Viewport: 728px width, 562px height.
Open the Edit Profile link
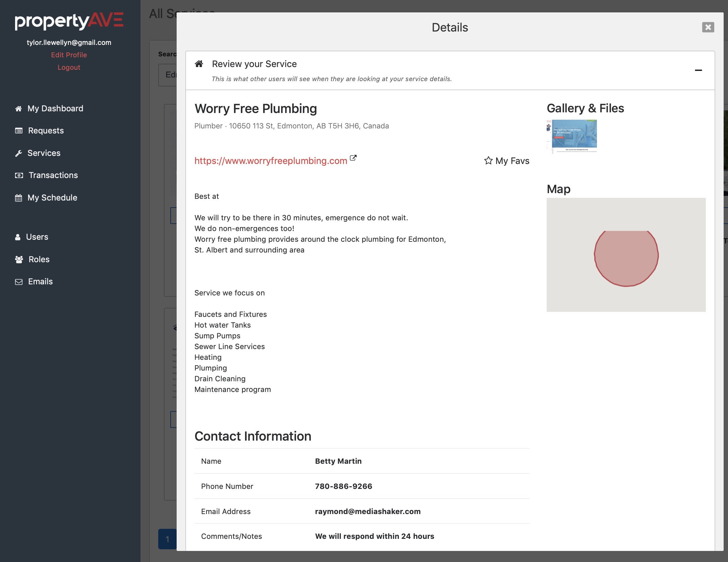(69, 55)
